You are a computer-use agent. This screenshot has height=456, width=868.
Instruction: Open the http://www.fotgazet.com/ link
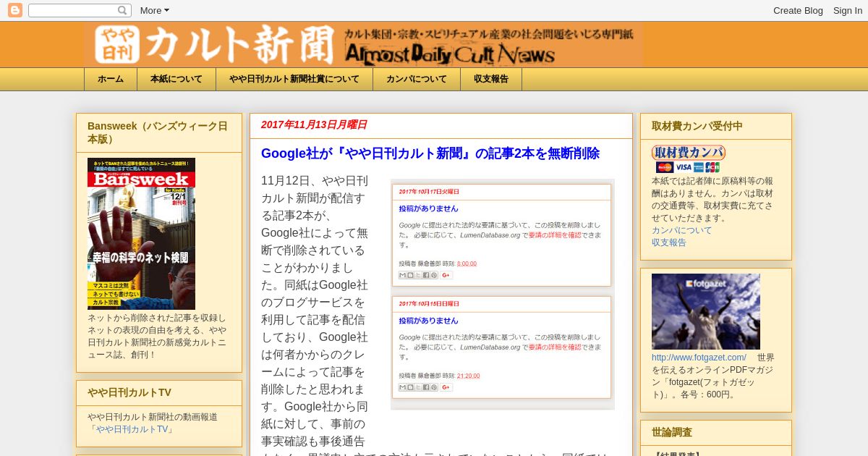699,358
